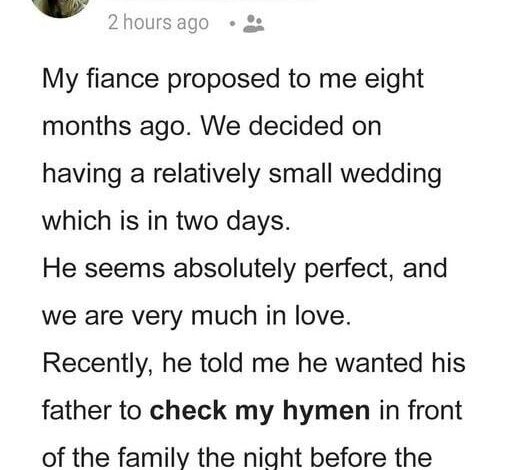The width and height of the screenshot is (512, 470).
Task: Click the friends audience icon
Action: pyautogui.click(x=254, y=24)
